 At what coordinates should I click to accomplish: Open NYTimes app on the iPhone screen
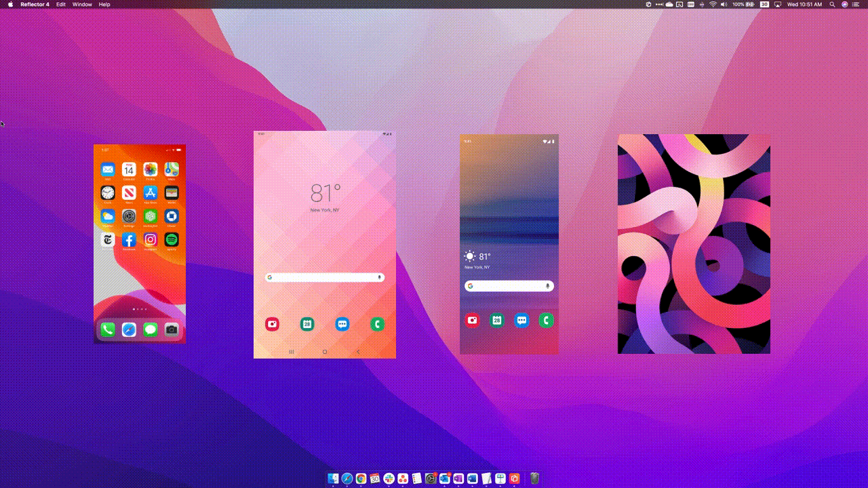tap(107, 239)
